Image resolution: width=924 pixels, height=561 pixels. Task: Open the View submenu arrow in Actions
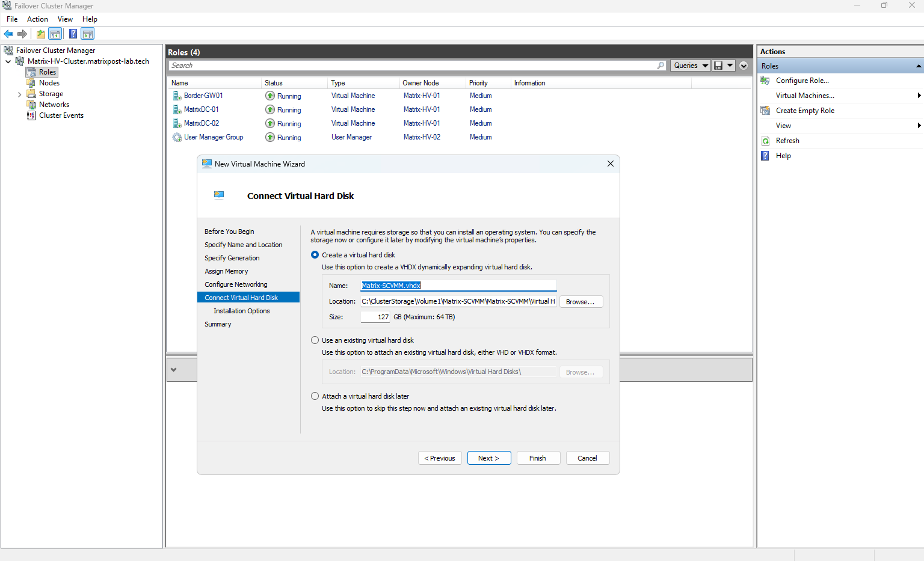(919, 126)
